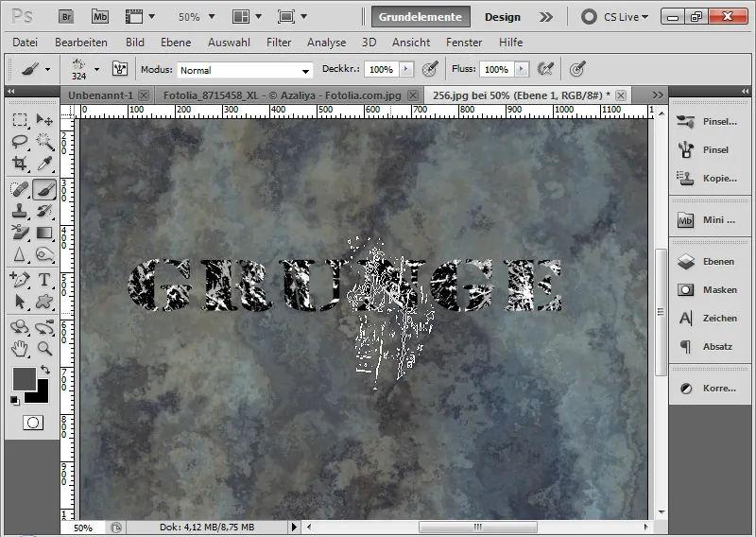Show hidden document tabs chevron
756x537 pixels.
pyautogui.click(x=658, y=95)
